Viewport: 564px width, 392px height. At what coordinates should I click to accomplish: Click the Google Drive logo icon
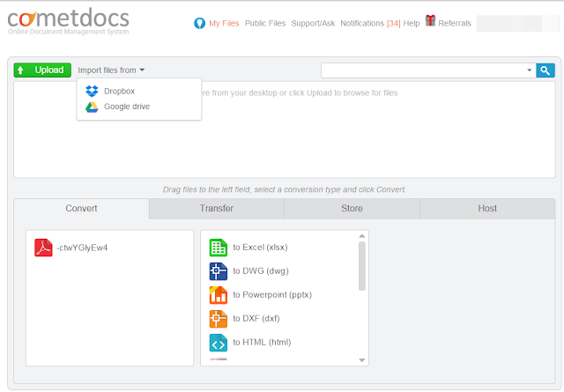92,107
